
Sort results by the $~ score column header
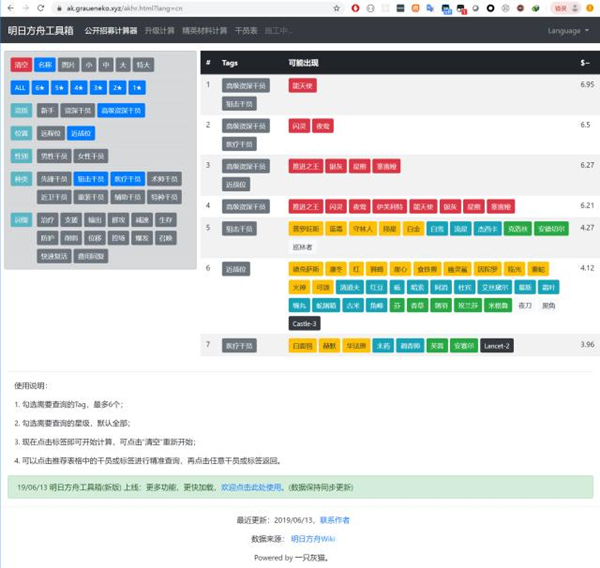point(586,62)
